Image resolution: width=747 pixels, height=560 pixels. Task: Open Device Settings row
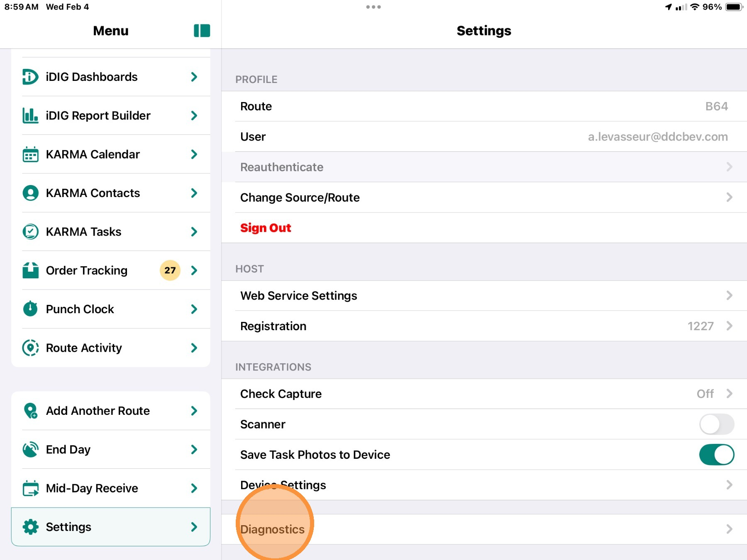coord(484,485)
